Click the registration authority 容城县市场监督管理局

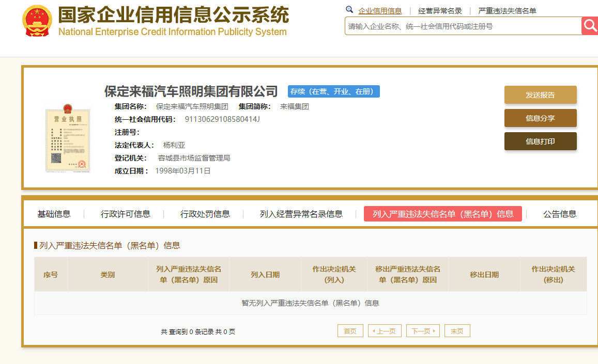coord(194,158)
